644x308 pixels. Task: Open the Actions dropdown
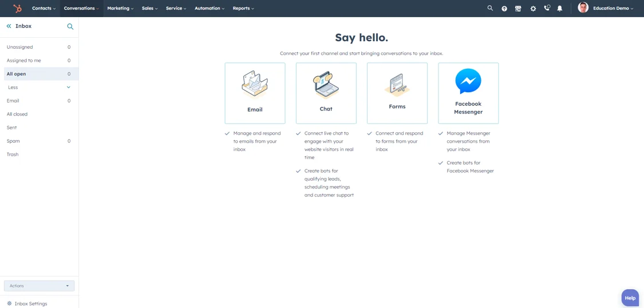39,286
